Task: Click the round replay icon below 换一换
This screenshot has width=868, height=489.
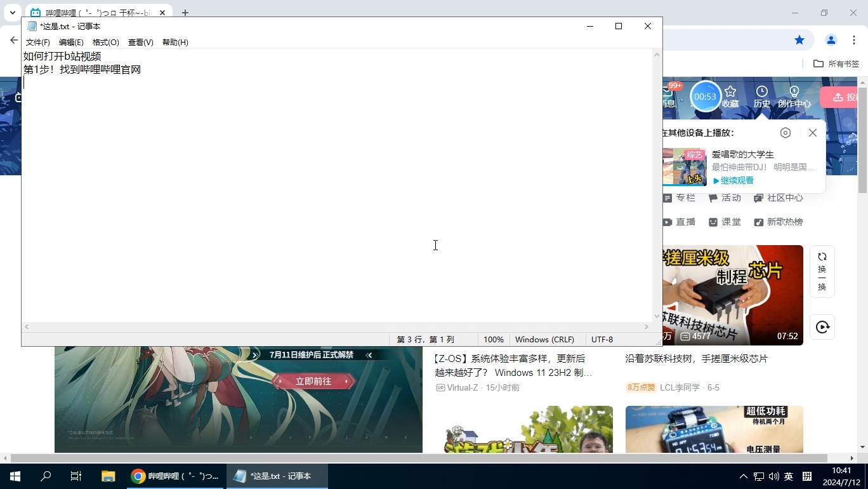Action: tap(822, 327)
